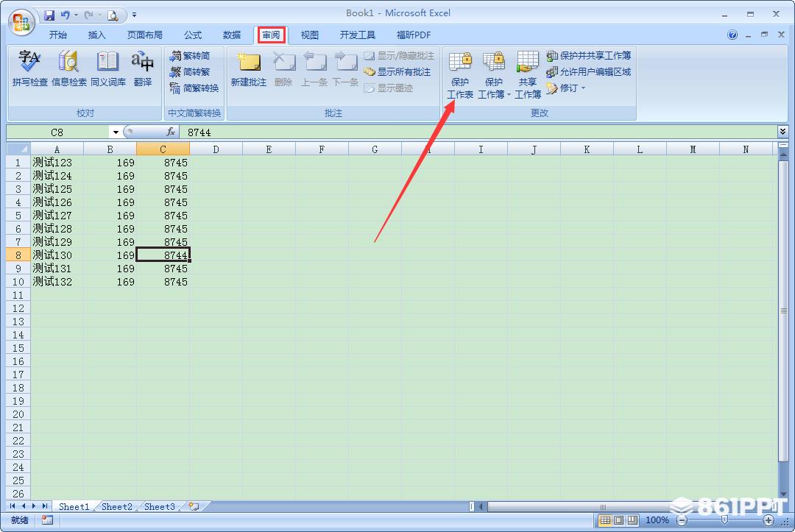
Task: Click the macro record icon in status bar
Action: tap(47, 519)
